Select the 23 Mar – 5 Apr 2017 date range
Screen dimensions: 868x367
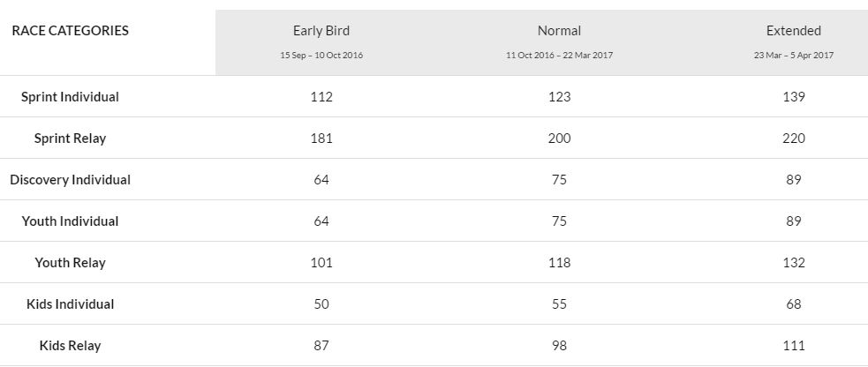coord(793,56)
